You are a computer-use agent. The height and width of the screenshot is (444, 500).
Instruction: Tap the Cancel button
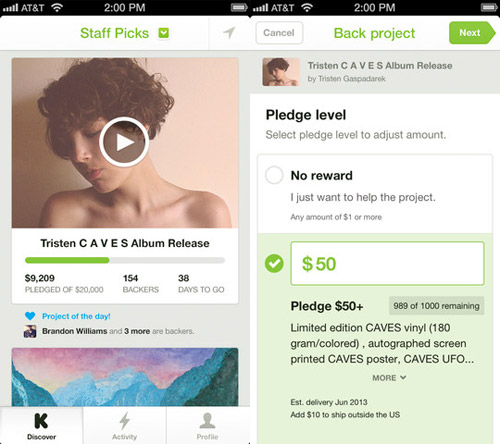[279, 33]
